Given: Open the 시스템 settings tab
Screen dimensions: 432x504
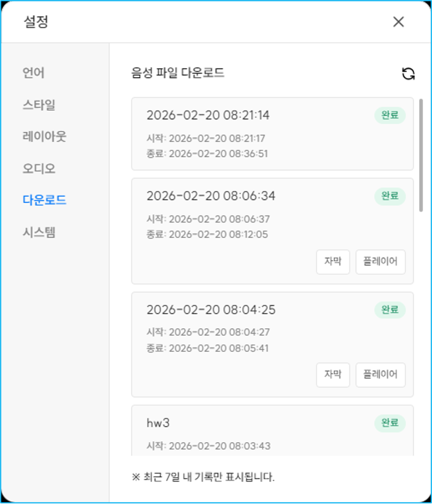Looking at the screenshot, I should (x=39, y=233).
